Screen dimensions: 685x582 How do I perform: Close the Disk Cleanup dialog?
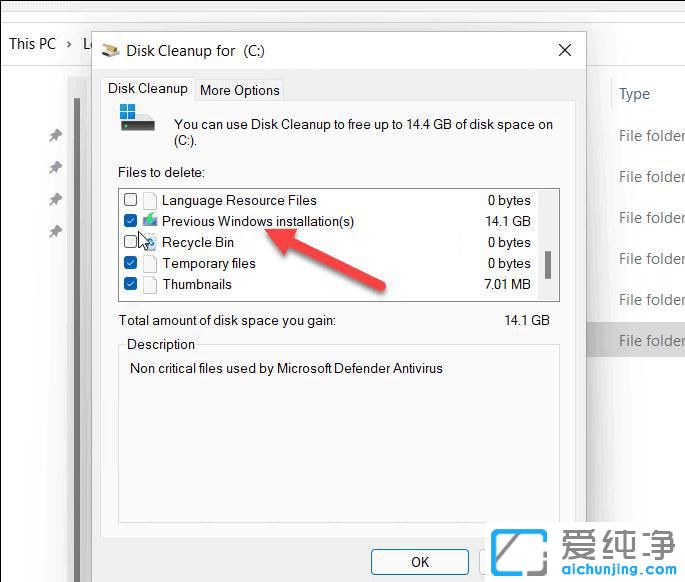564,50
